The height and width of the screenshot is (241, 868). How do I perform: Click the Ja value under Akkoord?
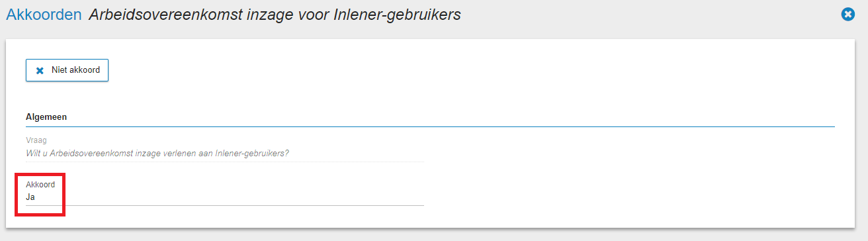[30, 197]
